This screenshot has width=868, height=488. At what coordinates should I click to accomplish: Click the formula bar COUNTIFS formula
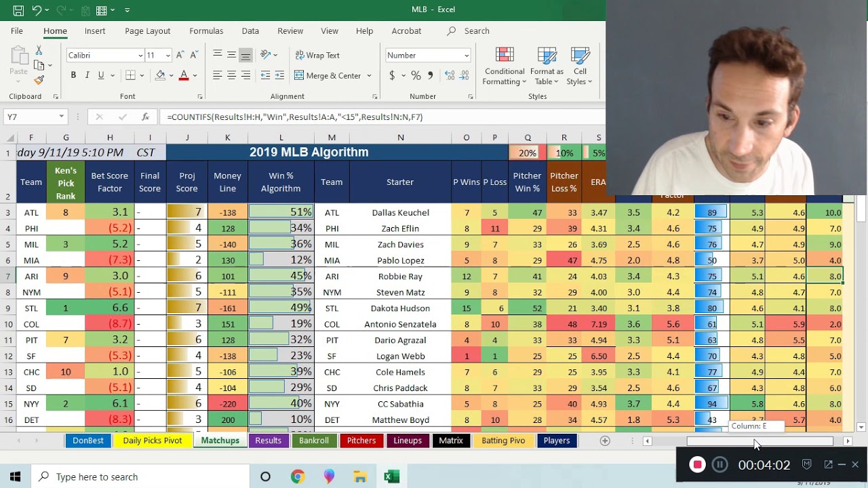point(295,117)
